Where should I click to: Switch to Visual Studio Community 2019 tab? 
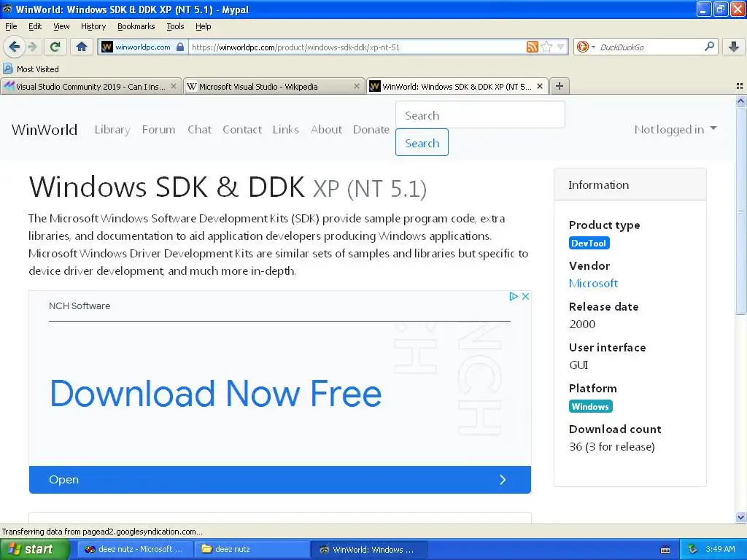[x=90, y=86]
